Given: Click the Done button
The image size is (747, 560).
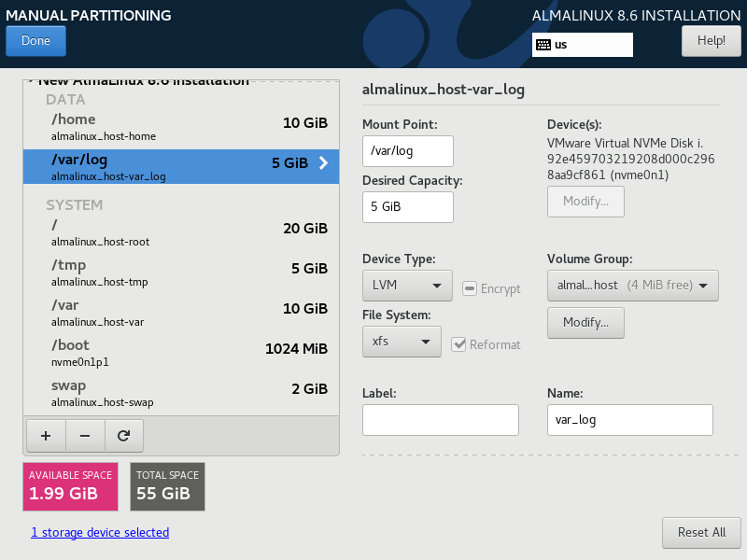Looking at the screenshot, I should (x=35, y=40).
